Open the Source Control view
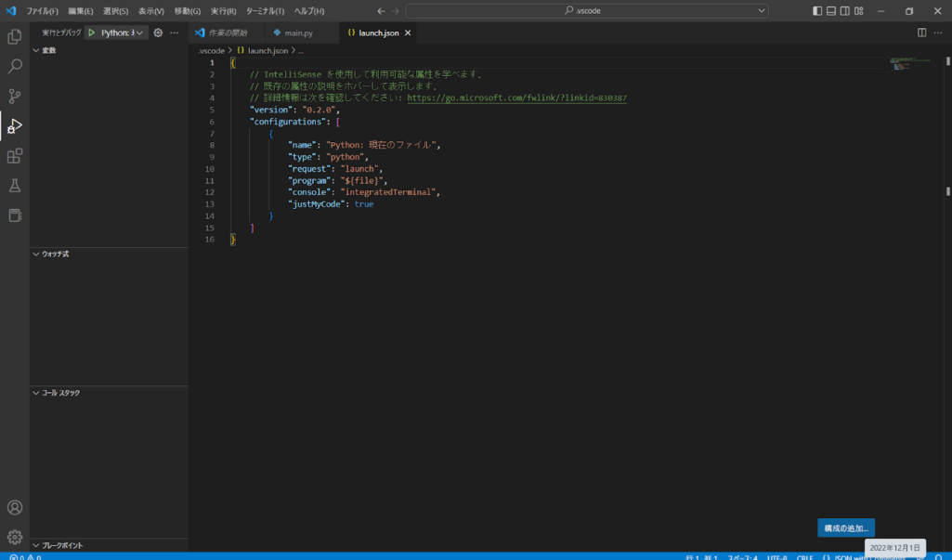The width and height of the screenshot is (952, 560). coord(15,96)
